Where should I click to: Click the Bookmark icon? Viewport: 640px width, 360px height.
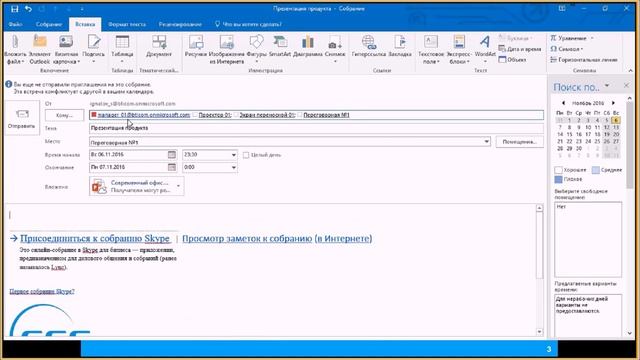point(400,42)
